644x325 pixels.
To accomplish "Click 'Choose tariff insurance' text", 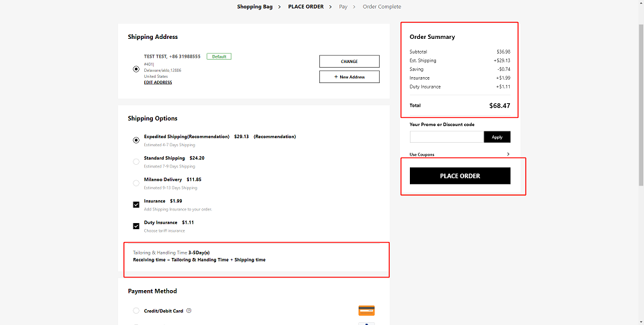I will (x=164, y=231).
